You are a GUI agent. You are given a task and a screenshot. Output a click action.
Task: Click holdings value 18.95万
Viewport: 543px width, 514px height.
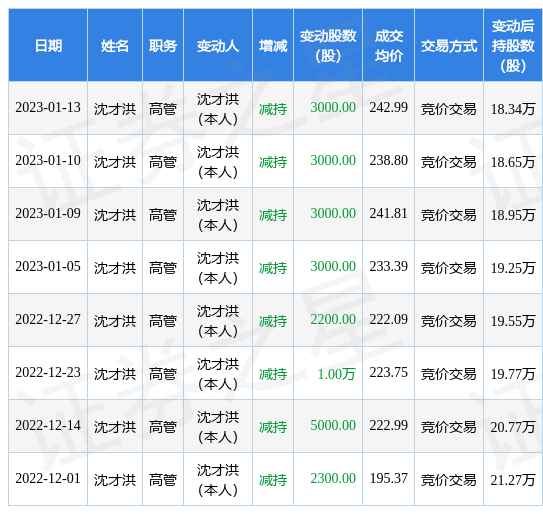pyautogui.click(x=513, y=215)
